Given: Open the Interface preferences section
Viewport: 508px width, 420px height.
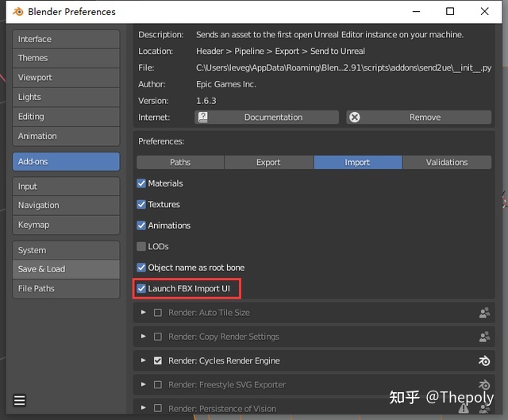Looking at the screenshot, I should (x=66, y=39).
